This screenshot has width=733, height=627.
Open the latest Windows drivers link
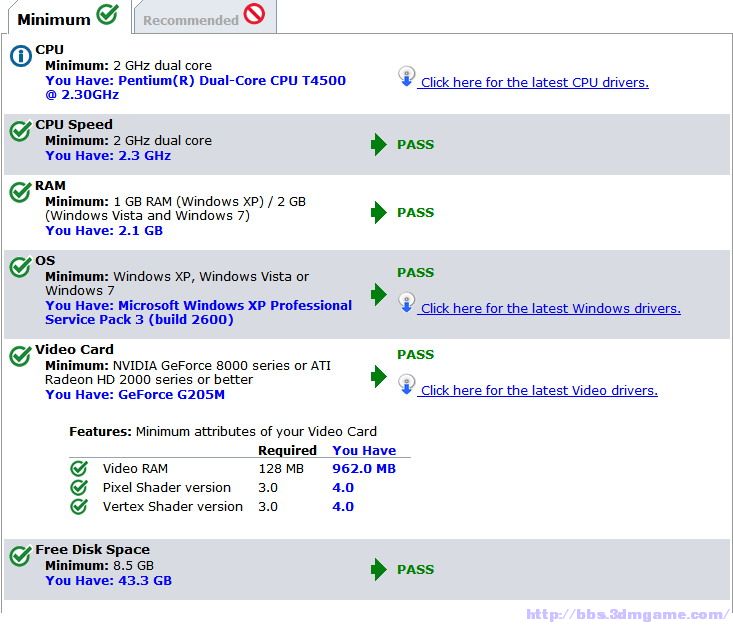[x=551, y=309]
